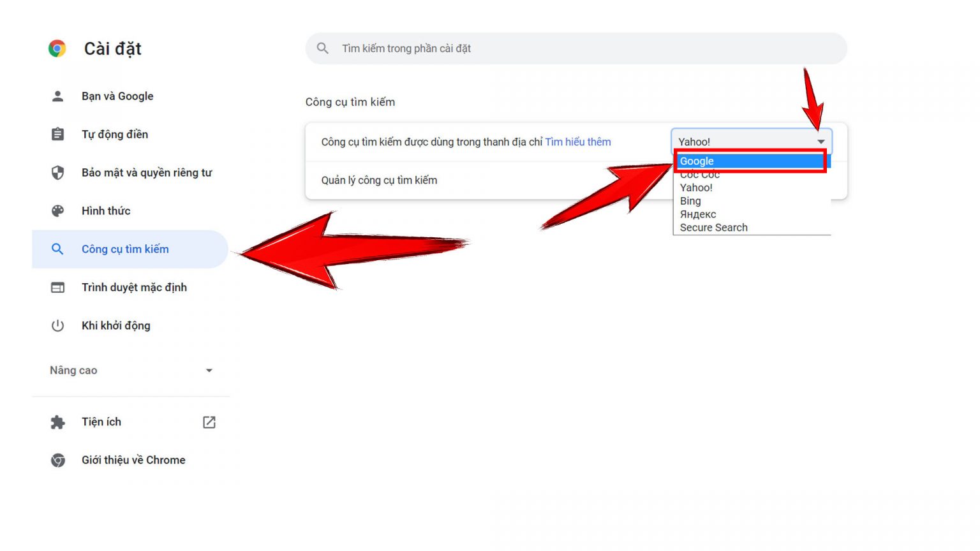The width and height of the screenshot is (980, 551).
Task: Click the shield icon for Bảo mật
Action: click(57, 173)
